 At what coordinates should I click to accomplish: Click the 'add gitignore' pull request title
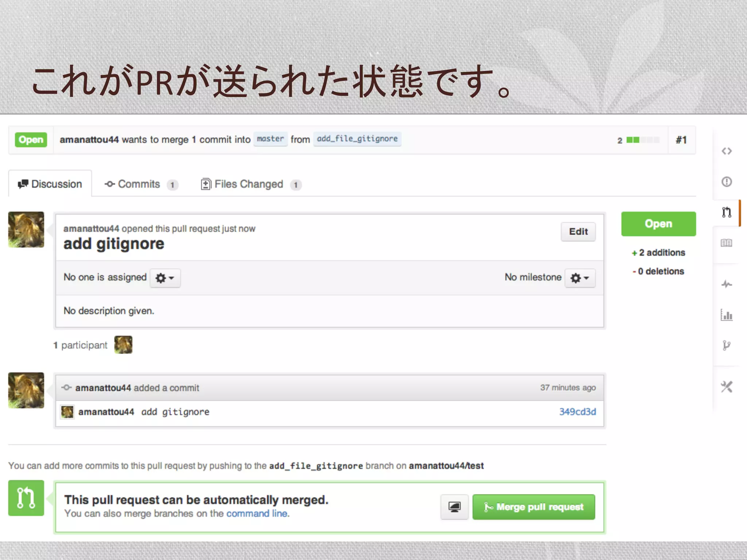(114, 244)
